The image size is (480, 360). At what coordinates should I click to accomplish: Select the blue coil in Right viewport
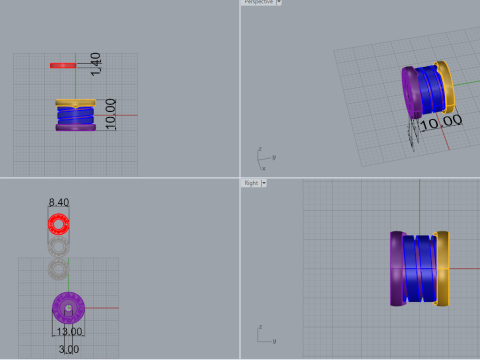pos(420,268)
